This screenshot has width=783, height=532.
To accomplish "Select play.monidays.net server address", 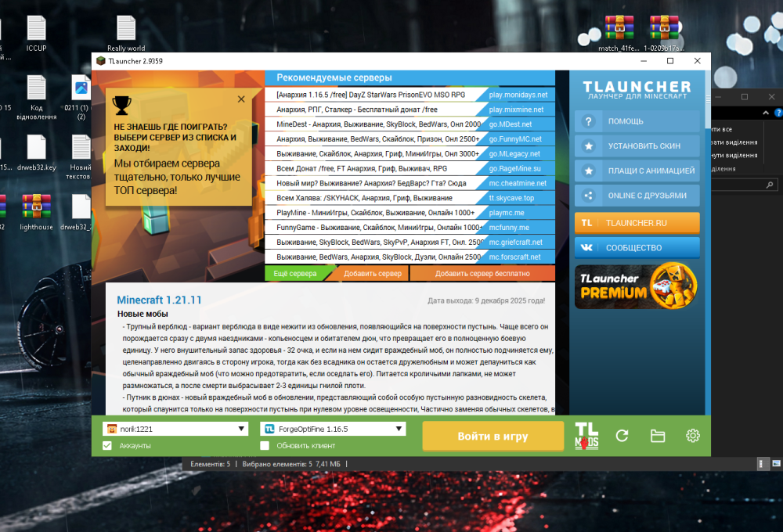I will (x=518, y=95).
